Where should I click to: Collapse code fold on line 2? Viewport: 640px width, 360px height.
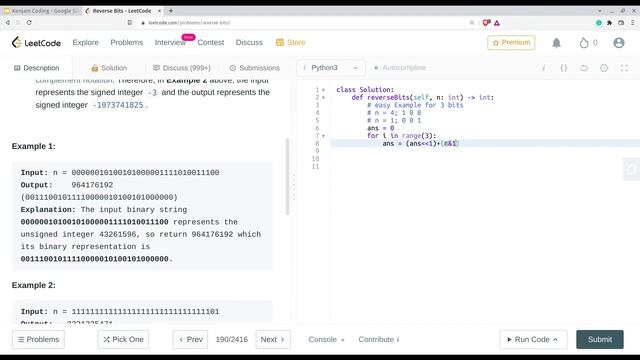pos(323,98)
